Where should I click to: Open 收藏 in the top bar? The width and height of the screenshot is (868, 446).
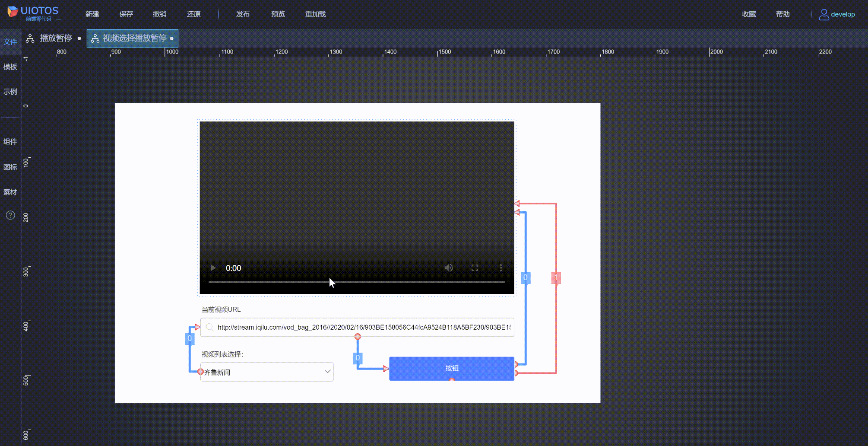pyautogui.click(x=749, y=14)
